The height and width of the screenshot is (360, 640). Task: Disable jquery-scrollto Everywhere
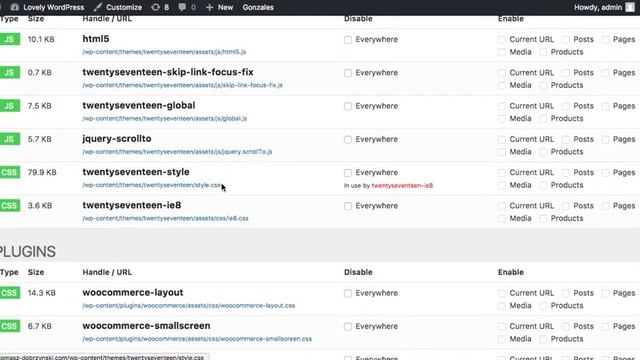(x=348, y=140)
